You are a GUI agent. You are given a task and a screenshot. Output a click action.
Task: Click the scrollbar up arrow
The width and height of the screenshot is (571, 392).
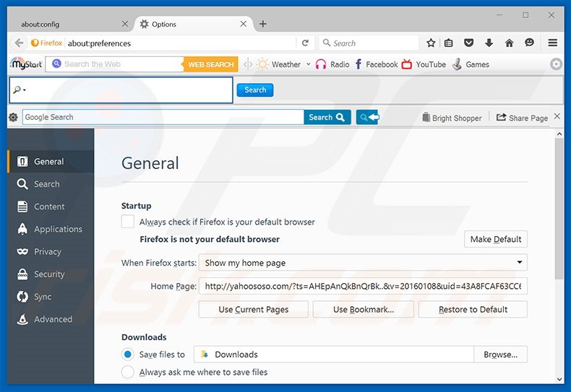(x=559, y=134)
